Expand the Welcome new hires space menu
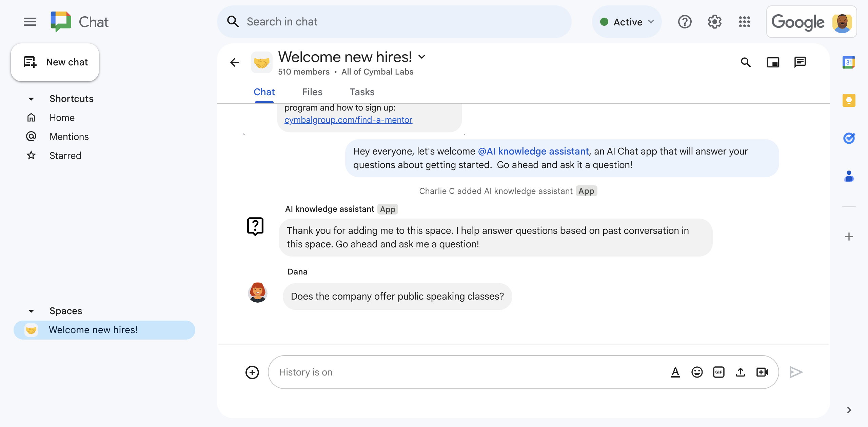868x427 pixels. pos(422,56)
